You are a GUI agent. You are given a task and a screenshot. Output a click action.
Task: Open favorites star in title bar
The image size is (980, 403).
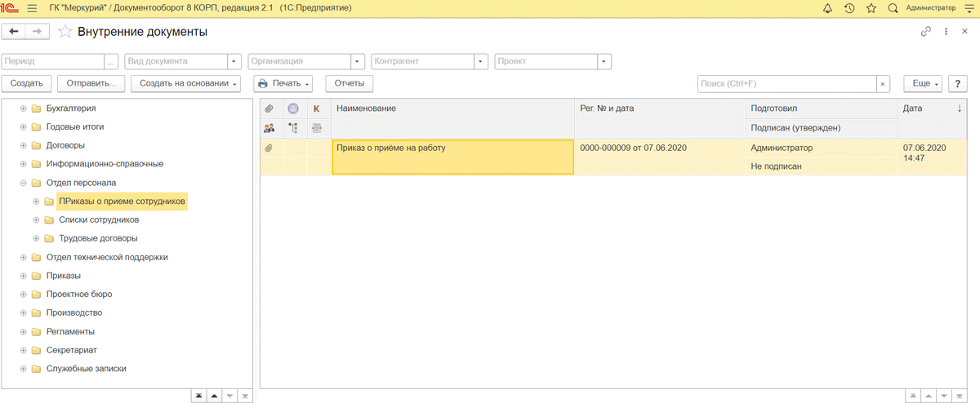click(x=871, y=8)
